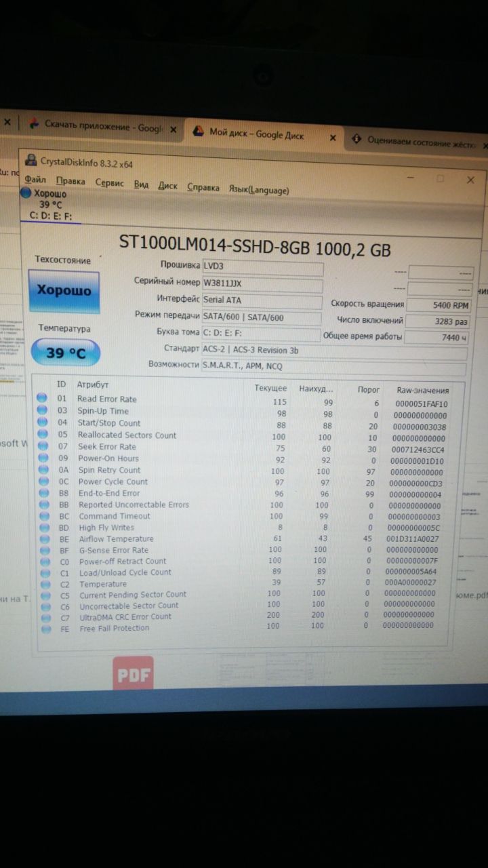Click the status icon for End-to-End Error
The width and height of the screenshot is (488, 868).
tap(44, 493)
